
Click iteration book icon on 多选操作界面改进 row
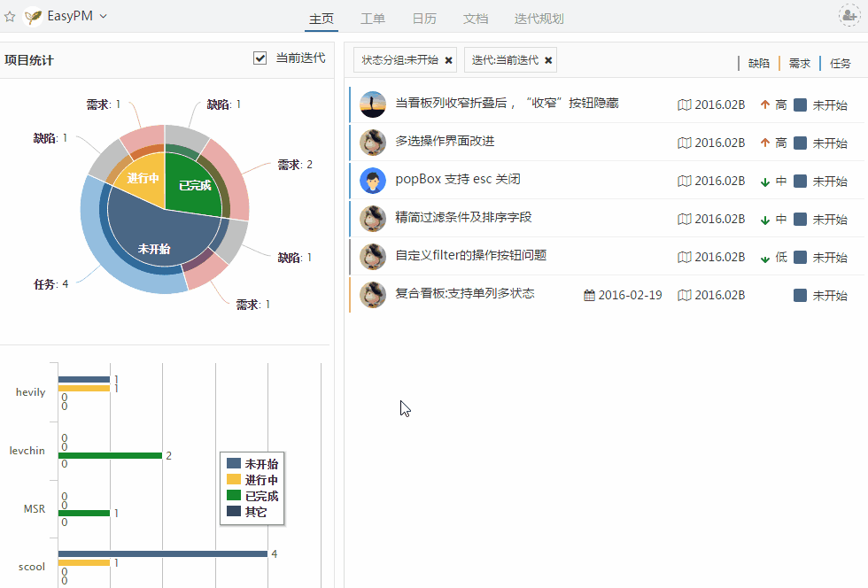click(684, 143)
